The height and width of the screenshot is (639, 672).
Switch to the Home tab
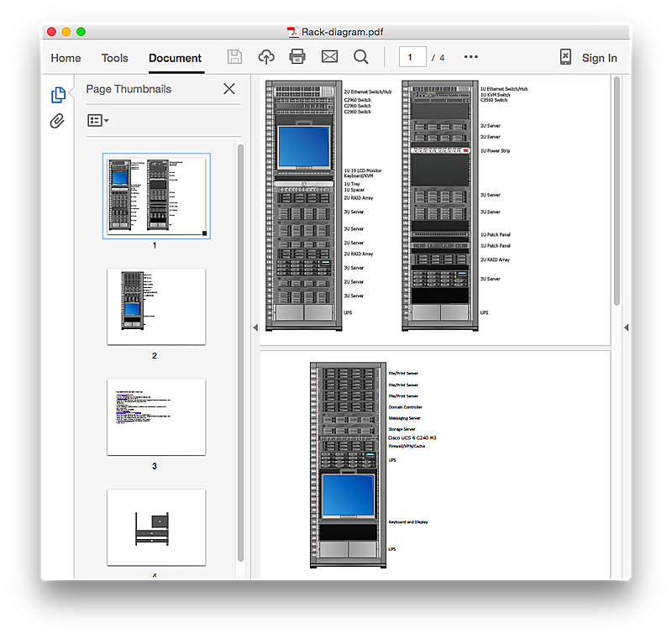[x=66, y=58]
